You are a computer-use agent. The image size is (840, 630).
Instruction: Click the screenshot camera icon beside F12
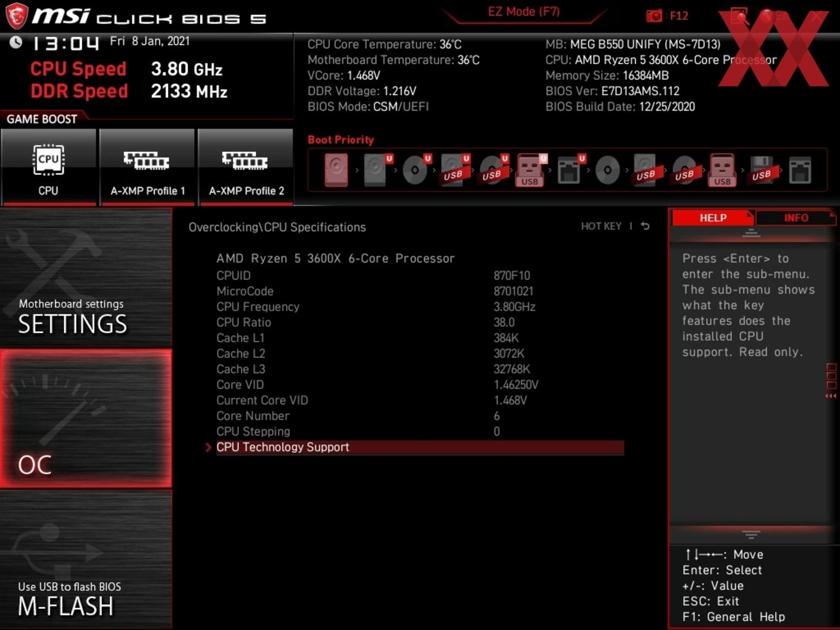click(654, 15)
